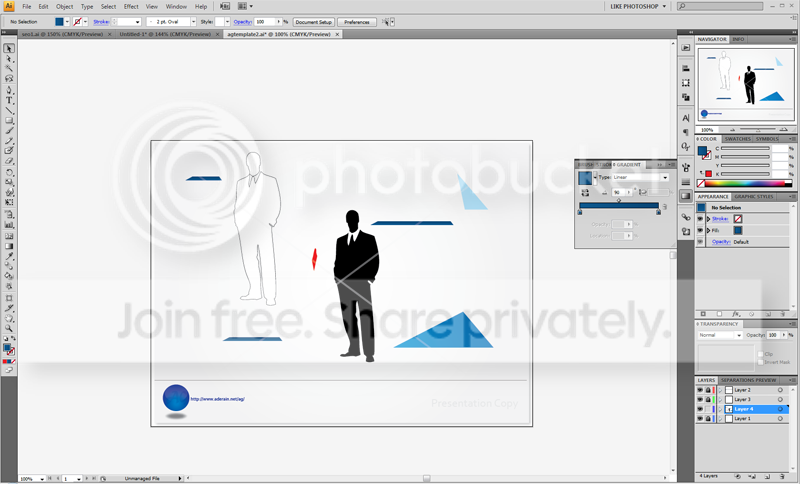Select the Type tool
Viewport: 800px width, 484px height.
point(9,100)
